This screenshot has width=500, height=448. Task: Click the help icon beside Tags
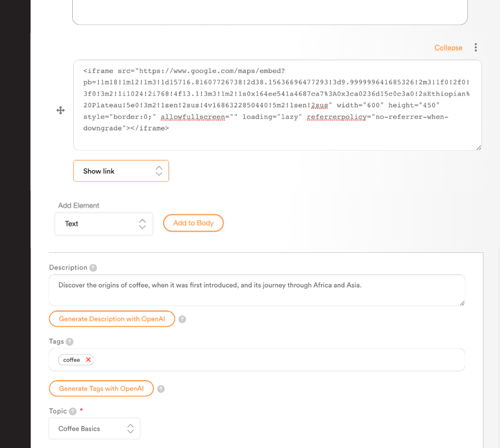pyautogui.click(x=69, y=341)
